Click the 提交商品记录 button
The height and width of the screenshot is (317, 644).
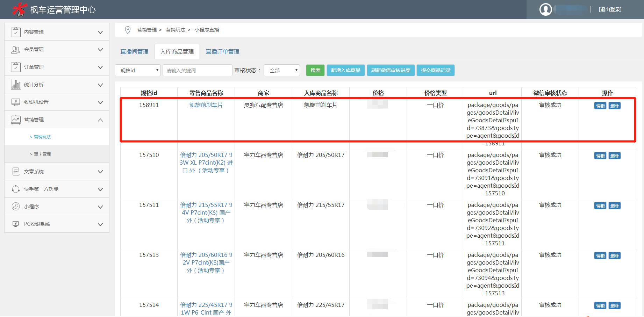pos(436,70)
